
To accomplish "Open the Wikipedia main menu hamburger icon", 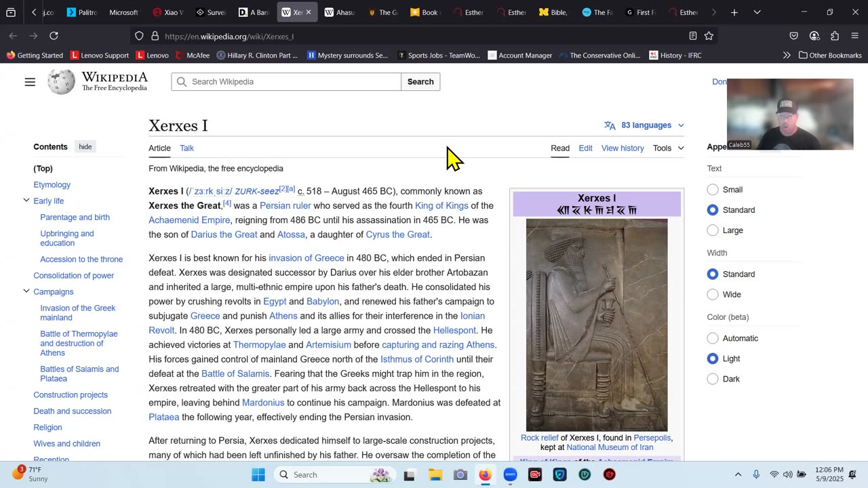I will (30, 82).
